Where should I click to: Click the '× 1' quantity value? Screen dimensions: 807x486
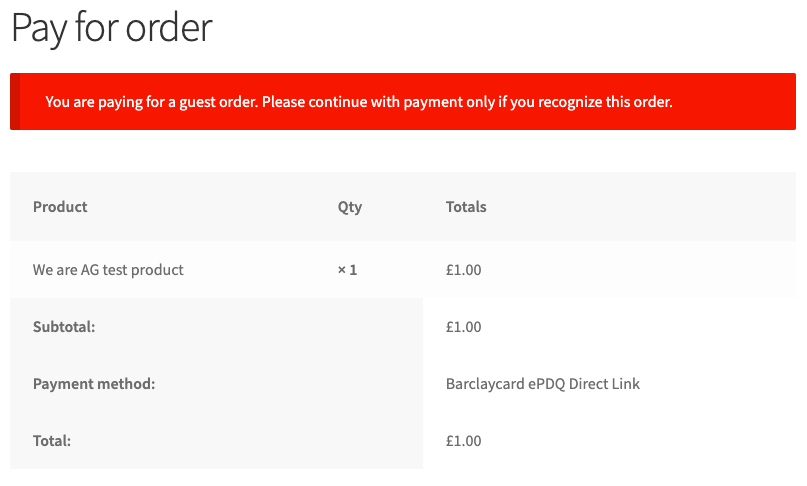coord(347,270)
